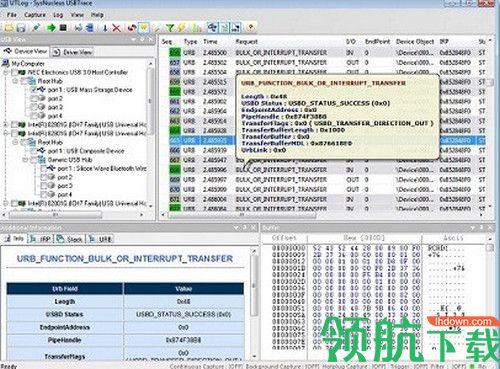Switch to the Driver View tab
Screen dimensions: 500x369
click(x=72, y=52)
